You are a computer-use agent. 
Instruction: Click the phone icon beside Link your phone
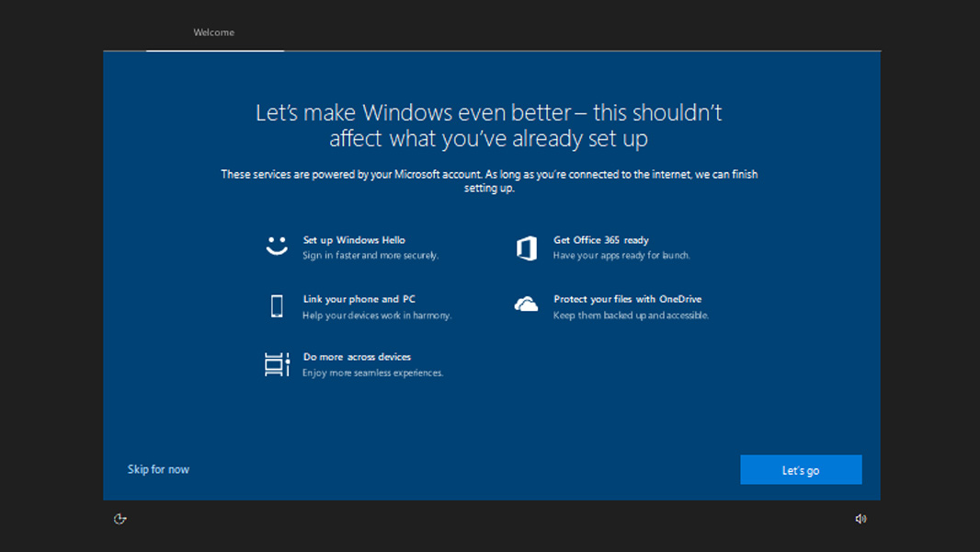pos(277,306)
